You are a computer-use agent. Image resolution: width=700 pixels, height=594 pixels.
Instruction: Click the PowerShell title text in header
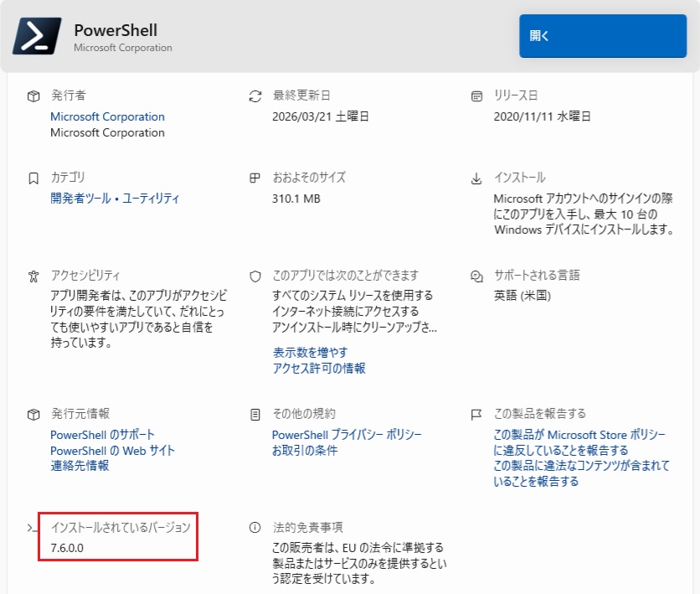click(x=116, y=30)
